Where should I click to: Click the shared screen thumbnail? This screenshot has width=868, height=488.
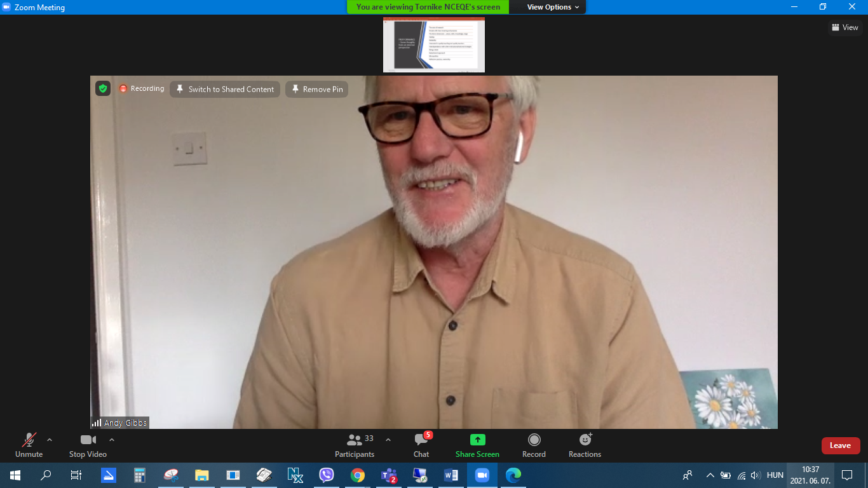pos(434,45)
